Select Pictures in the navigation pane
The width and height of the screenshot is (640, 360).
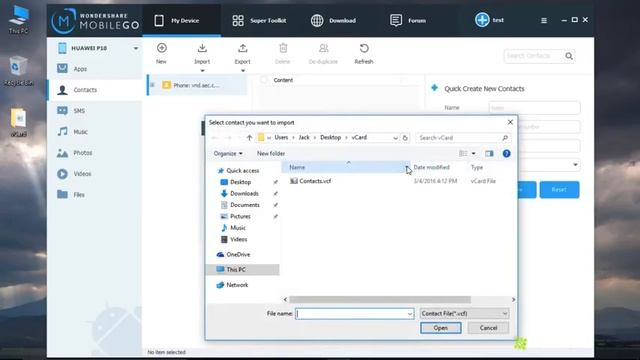240,216
